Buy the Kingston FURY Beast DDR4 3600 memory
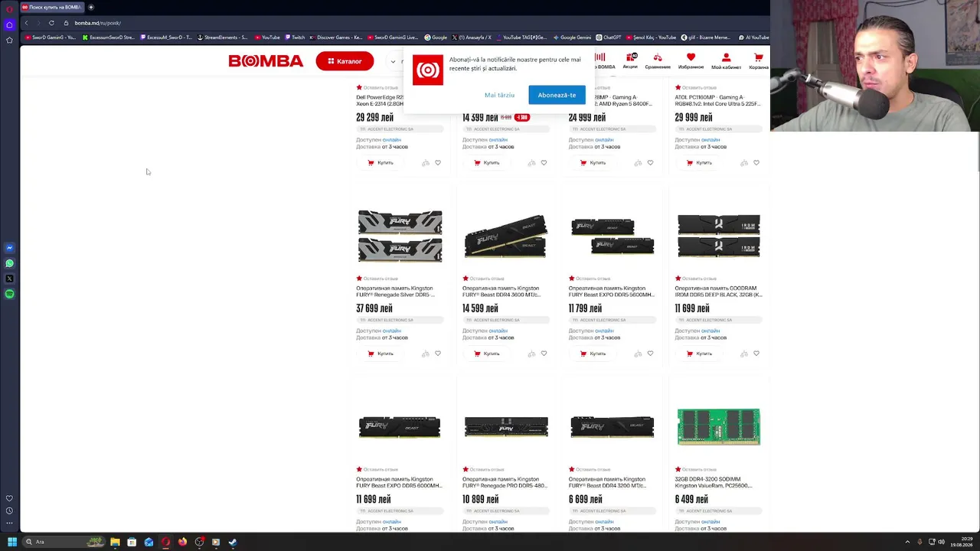The height and width of the screenshot is (551, 980). (487, 354)
